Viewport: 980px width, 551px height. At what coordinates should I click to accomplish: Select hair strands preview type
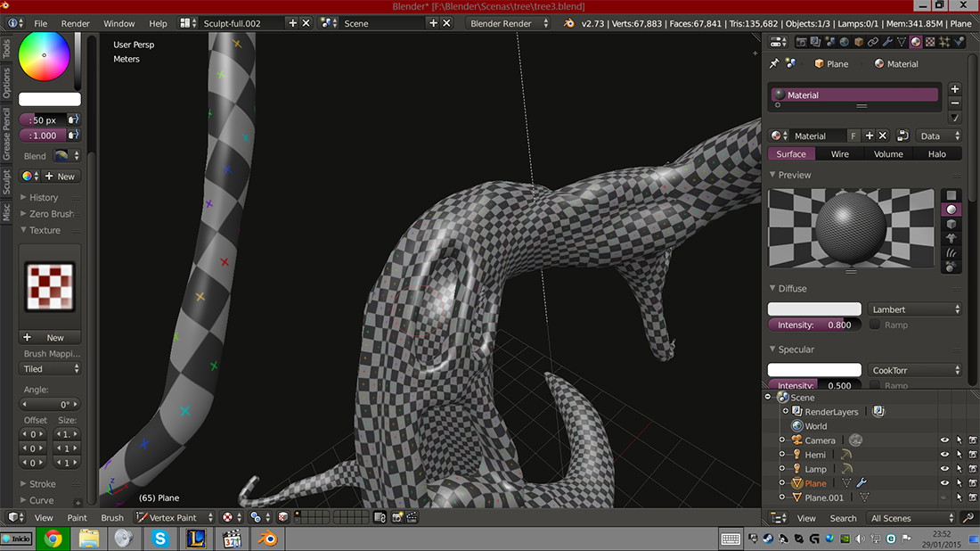pos(951,252)
